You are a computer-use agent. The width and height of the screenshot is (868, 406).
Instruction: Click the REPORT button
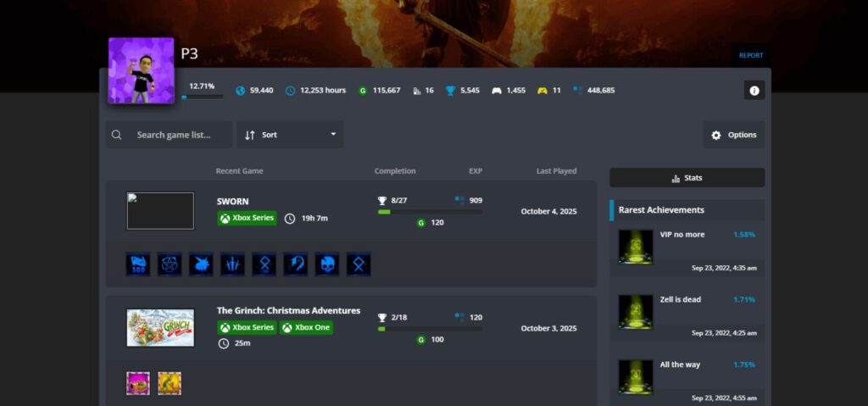pos(750,55)
